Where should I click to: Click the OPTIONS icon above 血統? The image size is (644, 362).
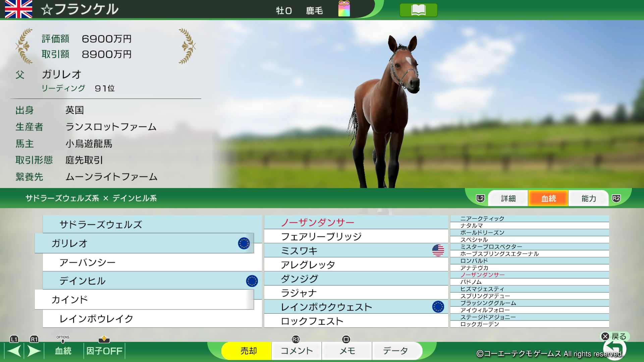coord(63,339)
